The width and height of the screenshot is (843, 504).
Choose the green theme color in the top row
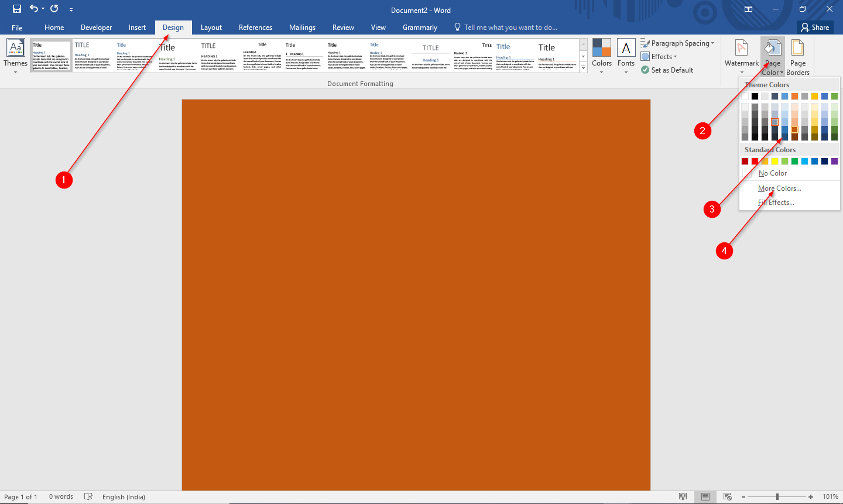point(834,96)
